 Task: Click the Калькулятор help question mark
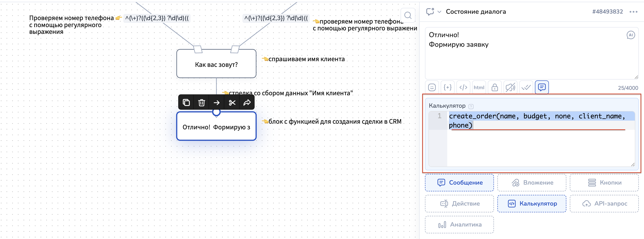click(471, 106)
